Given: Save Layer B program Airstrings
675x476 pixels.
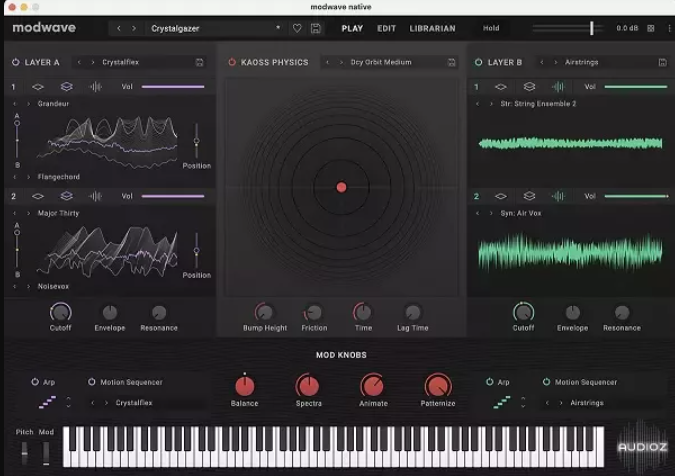Looking at the screenshot, I should tap(663, 62).
